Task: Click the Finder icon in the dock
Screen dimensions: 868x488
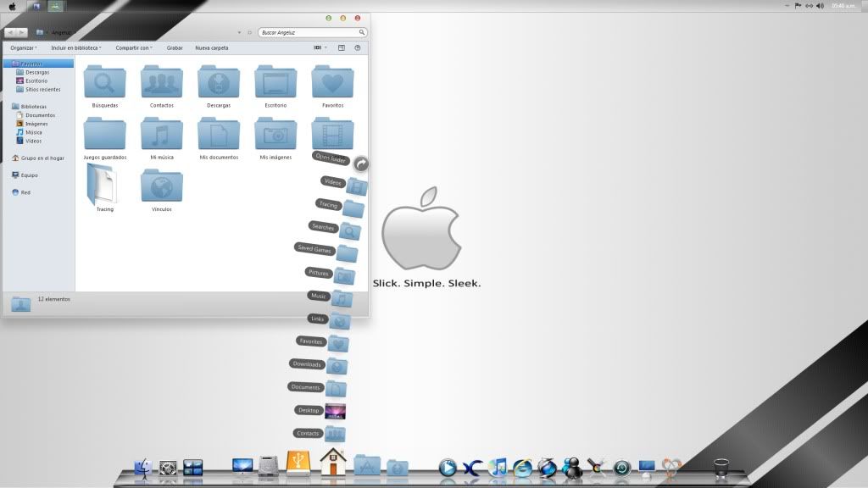Action: (143, 468)
